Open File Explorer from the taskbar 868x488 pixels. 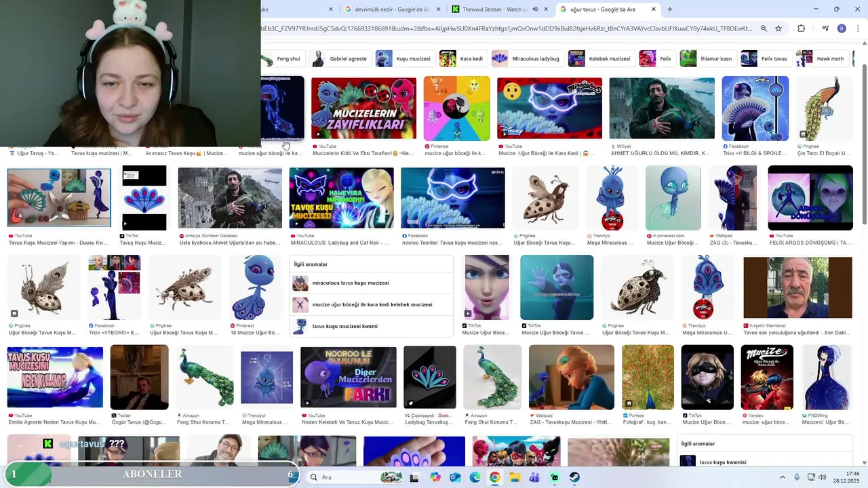click(515, 477)
